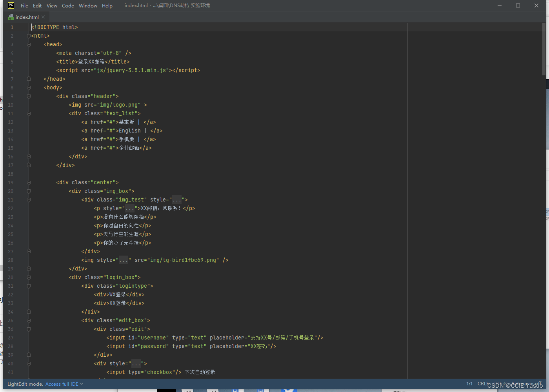This screenshot has height=392, width=549.
Task: Toggle the Autosave: off status option
Action: [527, 384]
